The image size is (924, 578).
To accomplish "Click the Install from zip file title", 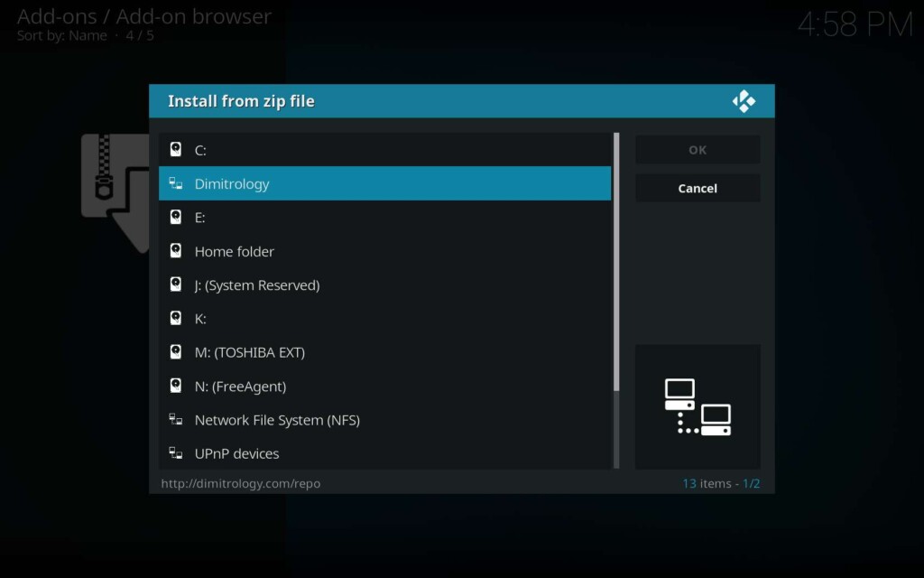I will (241, 101).
